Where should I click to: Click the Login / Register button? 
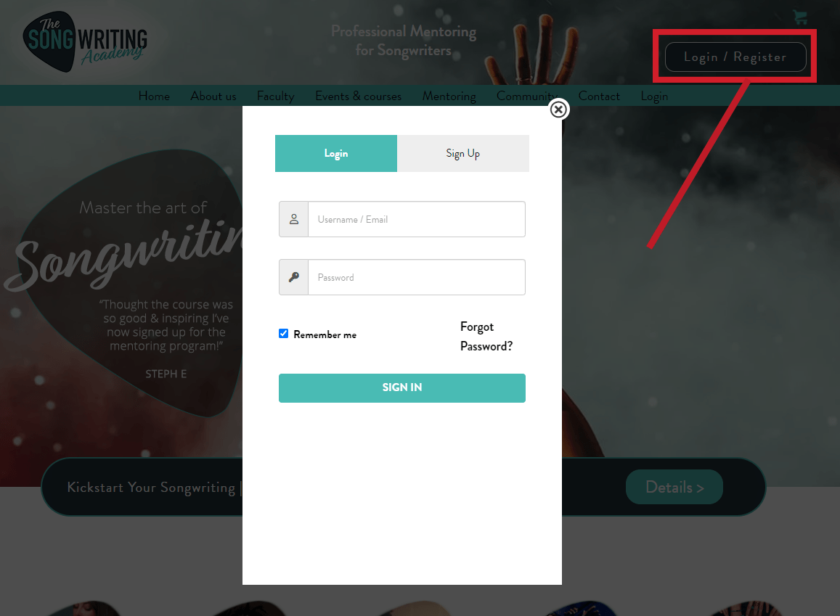coord(735,57)
